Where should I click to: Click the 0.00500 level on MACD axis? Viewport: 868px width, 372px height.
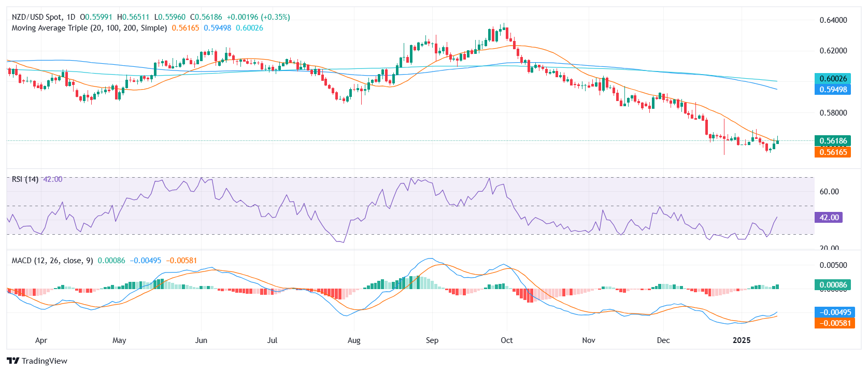tap(833, 265)
